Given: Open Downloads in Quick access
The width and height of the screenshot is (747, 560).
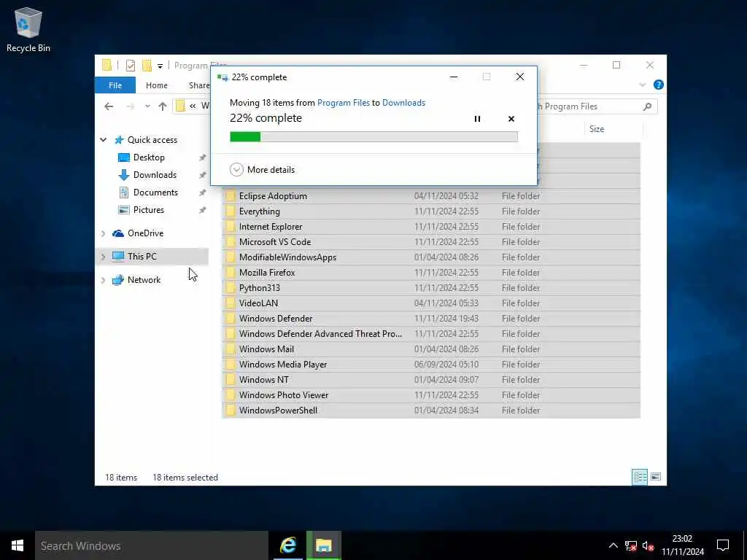Looking at the screenshot, I should point(155,175).
